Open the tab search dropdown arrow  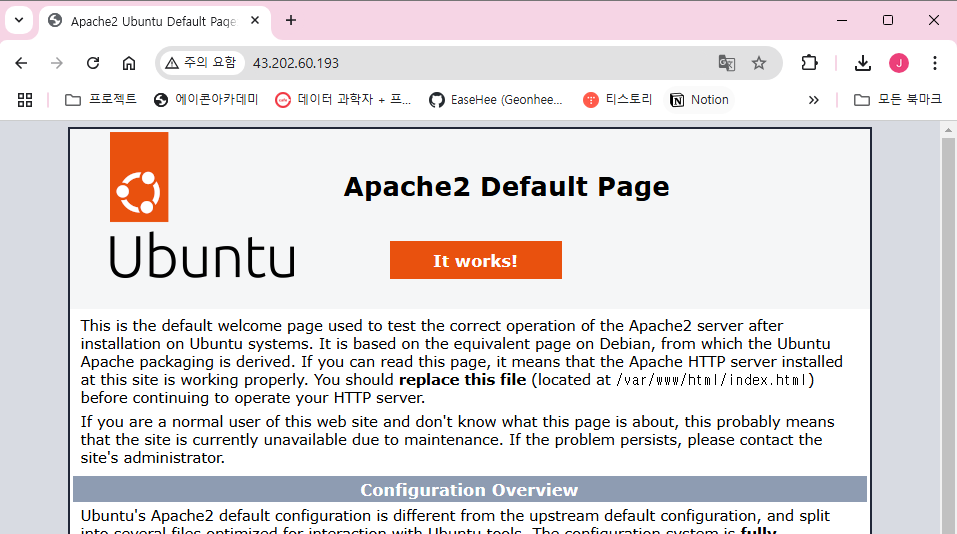[19, 20]
